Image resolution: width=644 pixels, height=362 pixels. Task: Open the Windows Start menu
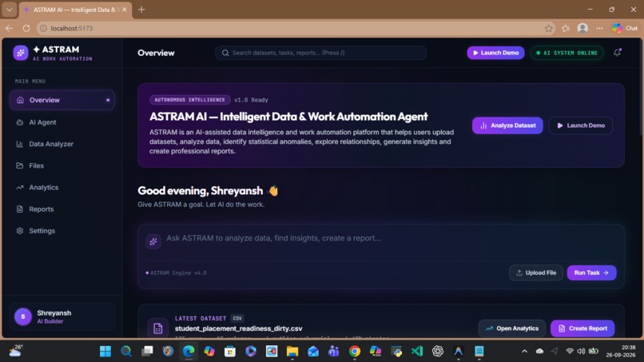click(105, 352)
